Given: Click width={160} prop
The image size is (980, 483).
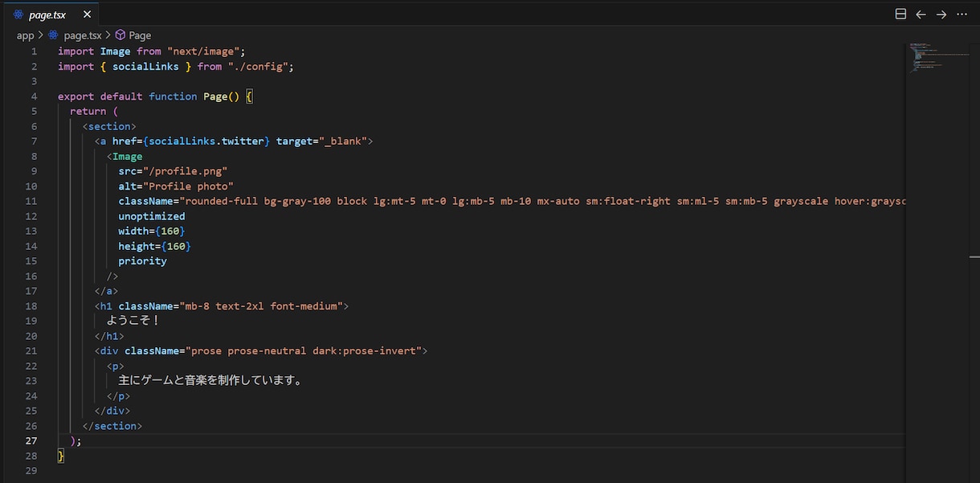Looking at the screenshot, I should (152, 231).
